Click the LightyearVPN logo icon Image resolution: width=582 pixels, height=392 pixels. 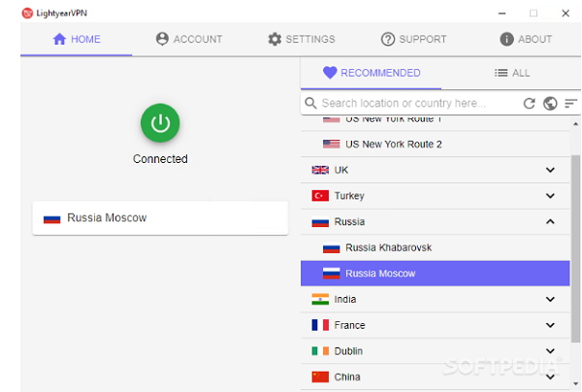(27, 13)
